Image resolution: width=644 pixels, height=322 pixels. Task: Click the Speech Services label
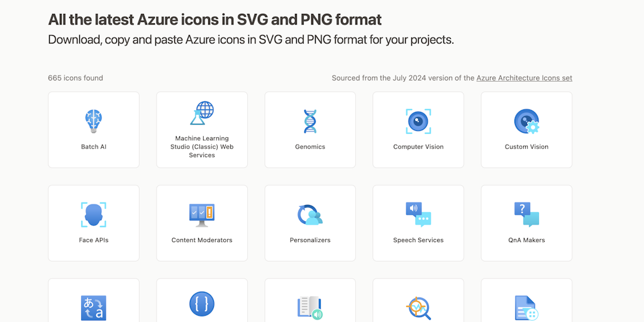click(x=418, y=240)
